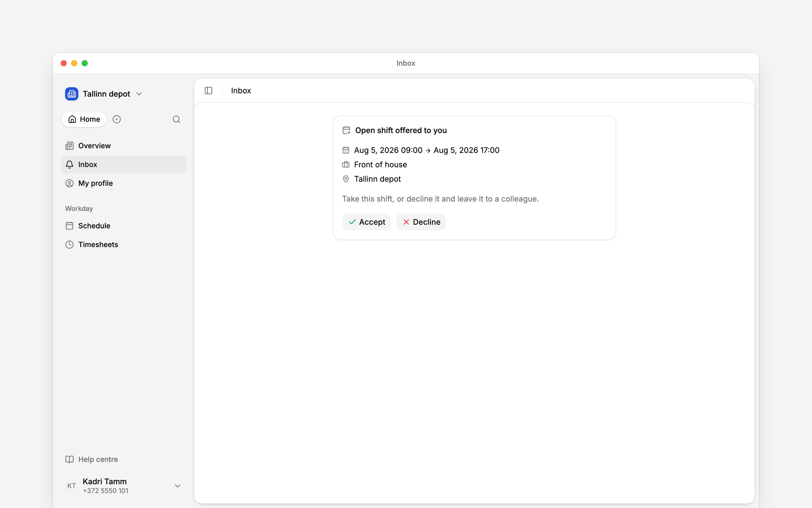Open the Schedule page

coord(124,226)
